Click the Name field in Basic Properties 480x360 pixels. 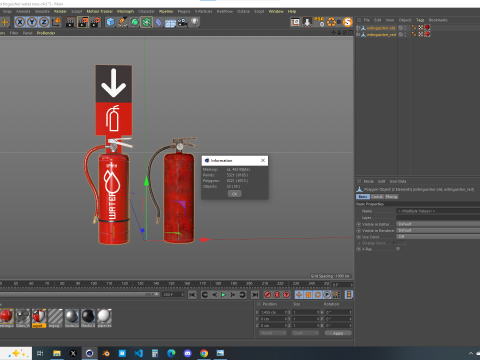438,211
